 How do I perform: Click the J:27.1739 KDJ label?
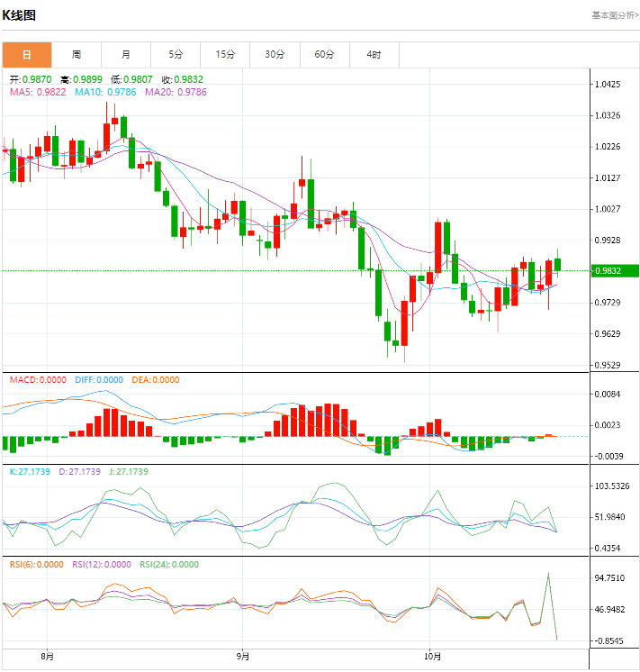click(129, 472)
